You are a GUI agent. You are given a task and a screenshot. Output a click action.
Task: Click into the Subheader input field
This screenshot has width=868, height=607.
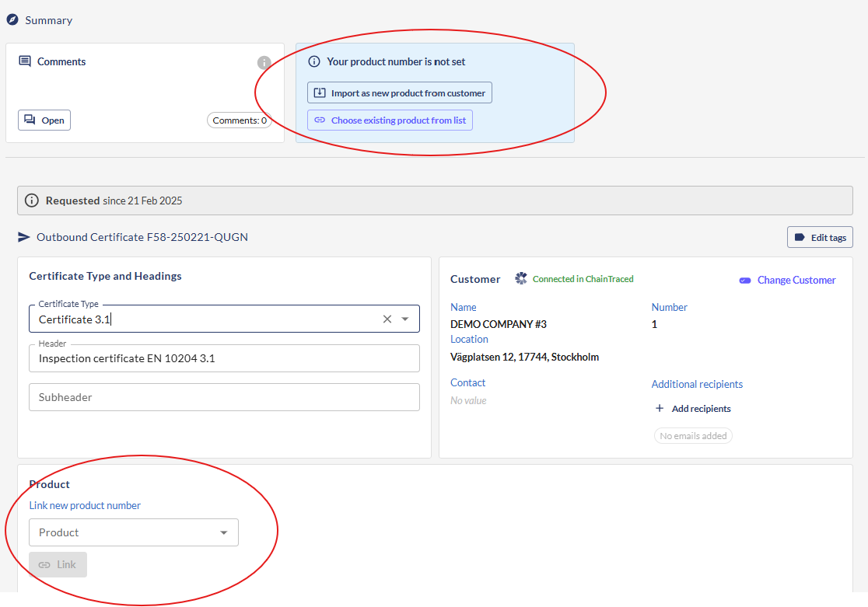[224, 397]
